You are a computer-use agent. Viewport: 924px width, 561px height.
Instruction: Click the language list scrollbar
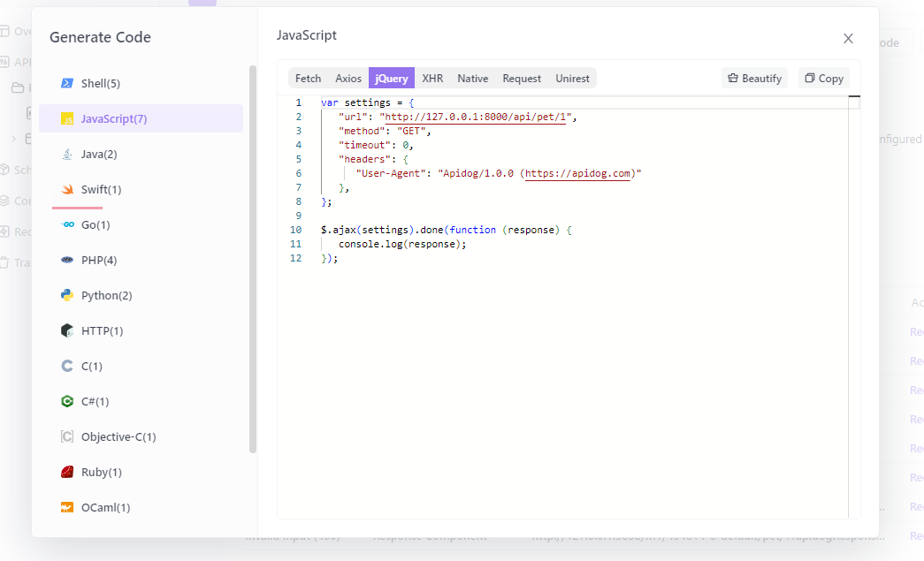pyautogui.click(x=253, y=259)
